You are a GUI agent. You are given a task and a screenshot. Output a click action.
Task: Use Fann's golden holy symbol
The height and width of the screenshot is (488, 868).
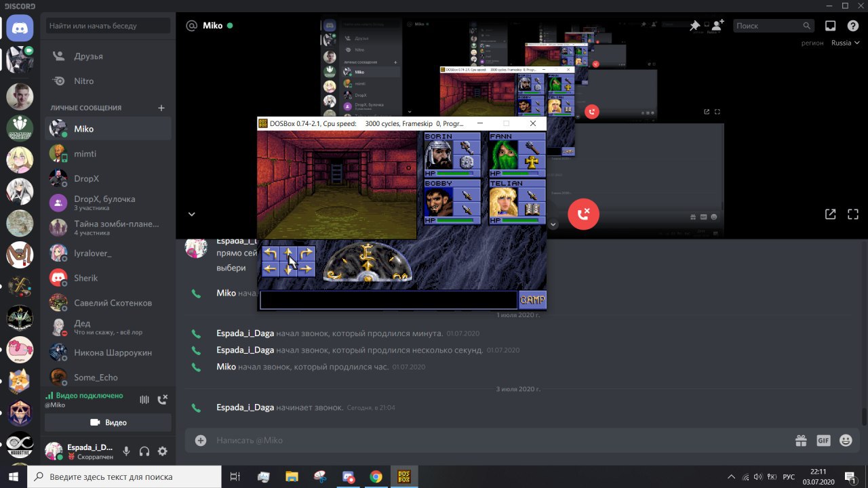click(x=532, y=162)
